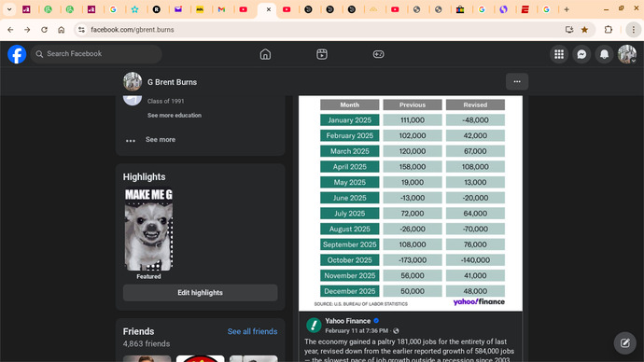Open the Chrome three-dot menu
Viewport: 644px width, 362px height.
(x=634, y=30)
